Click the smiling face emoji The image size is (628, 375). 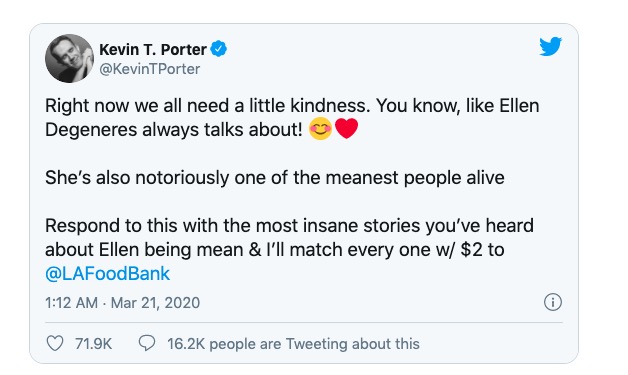point(320,129)
